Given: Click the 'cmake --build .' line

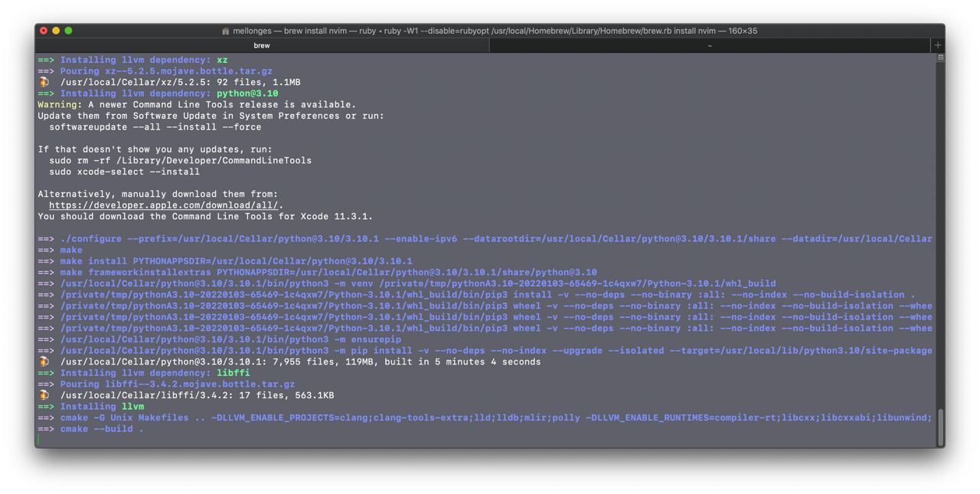Looking at the screenshot, I should point(102,429).
